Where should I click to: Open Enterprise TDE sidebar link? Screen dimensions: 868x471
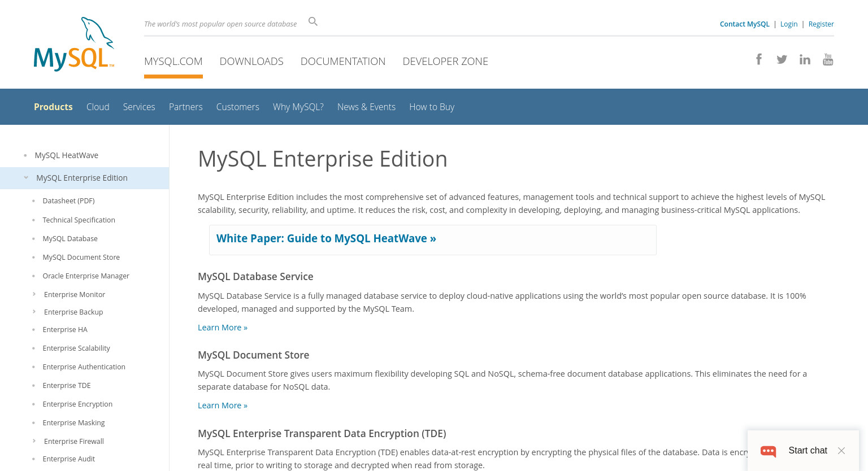tap(67, 385)
